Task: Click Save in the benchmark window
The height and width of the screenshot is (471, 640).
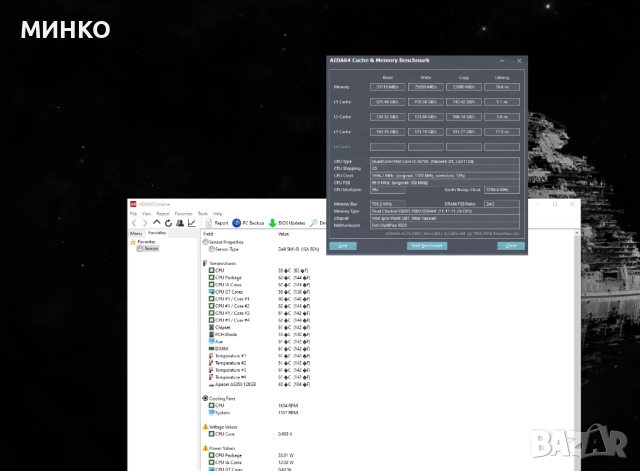Action: [343, 245]
